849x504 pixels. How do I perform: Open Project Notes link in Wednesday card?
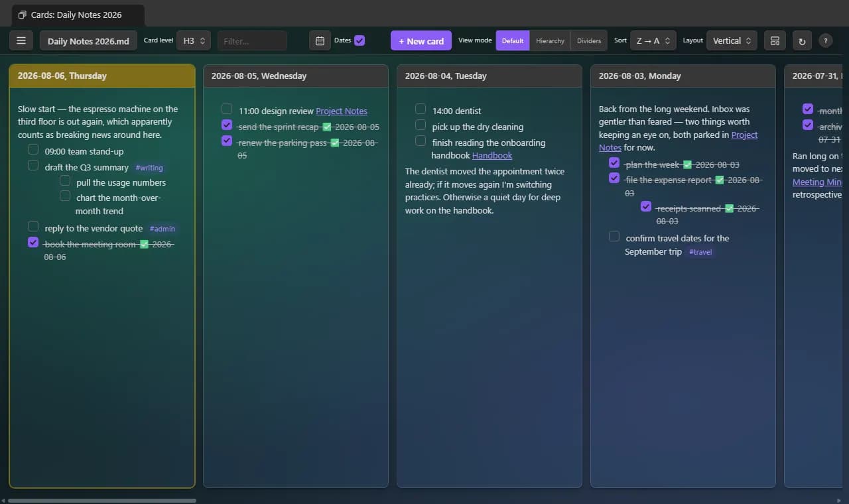pyautogui.click(x=342, y=111)
